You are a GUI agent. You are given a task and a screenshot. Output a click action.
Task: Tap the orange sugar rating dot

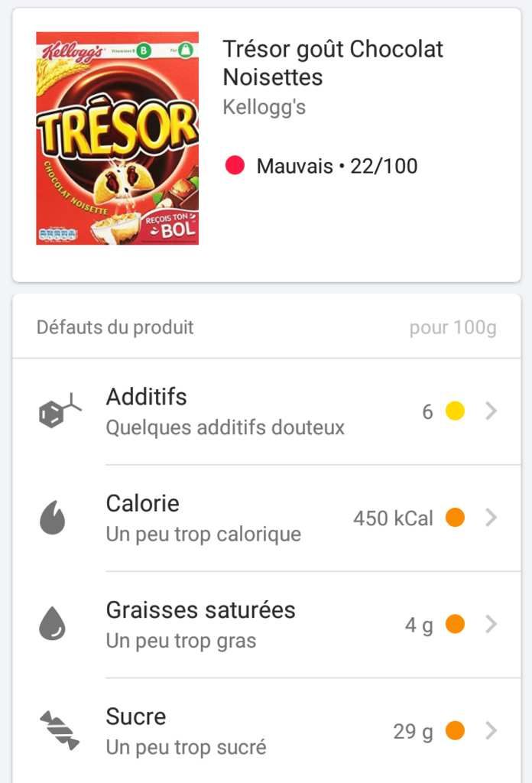455,730
